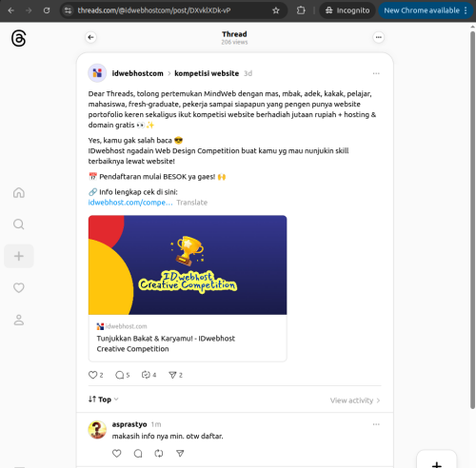Click the 3d post timestamp
This screenshot has width=476, height=468.
tap(248, 73)
